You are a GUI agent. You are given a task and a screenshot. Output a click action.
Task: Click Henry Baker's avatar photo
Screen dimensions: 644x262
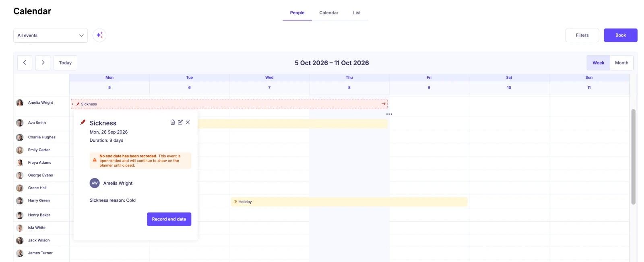pyautogui.click(x=20, y=215)
